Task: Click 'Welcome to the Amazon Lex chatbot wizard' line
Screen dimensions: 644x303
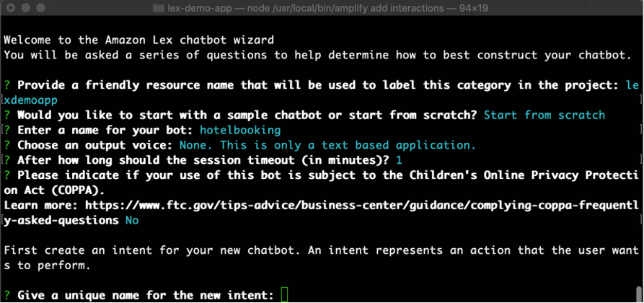Action: (138, 40)
